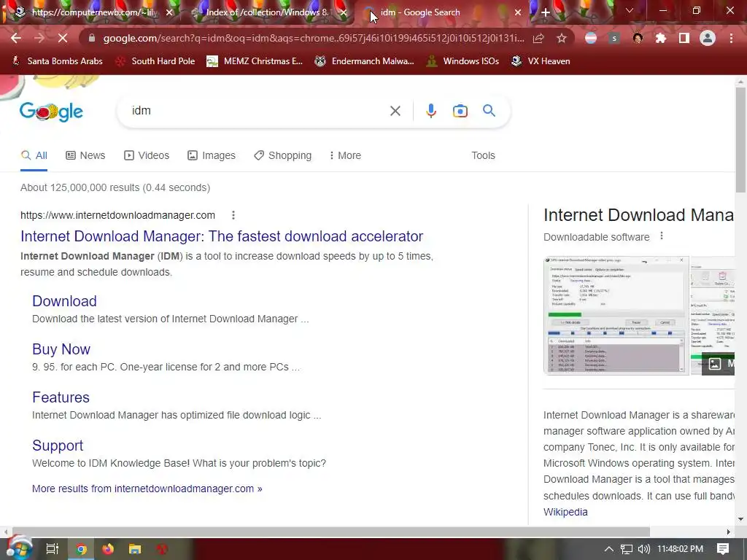Open the South Hard Pole bookmark
Viewport: 747px width, 560px height.
click(x=155, y=61)
